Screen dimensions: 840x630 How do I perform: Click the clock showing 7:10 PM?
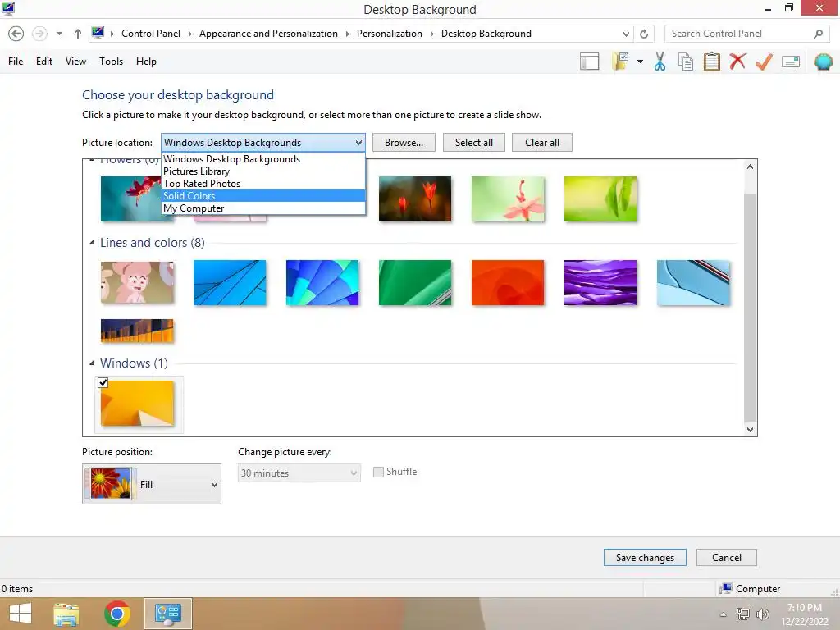[804, 608]
